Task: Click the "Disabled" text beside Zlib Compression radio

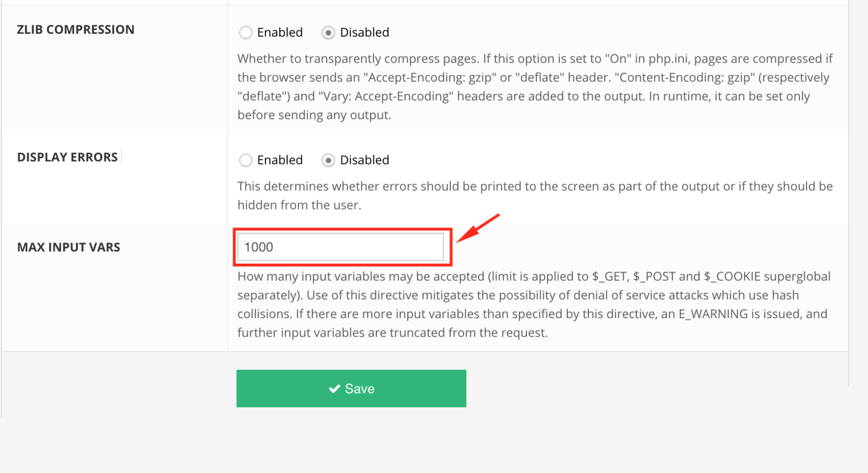Action: click(364, 33)
